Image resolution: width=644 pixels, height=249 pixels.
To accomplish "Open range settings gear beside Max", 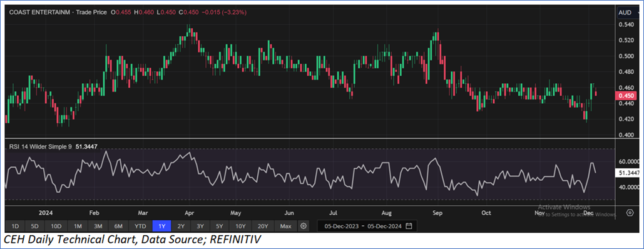I will pos(304,226).
